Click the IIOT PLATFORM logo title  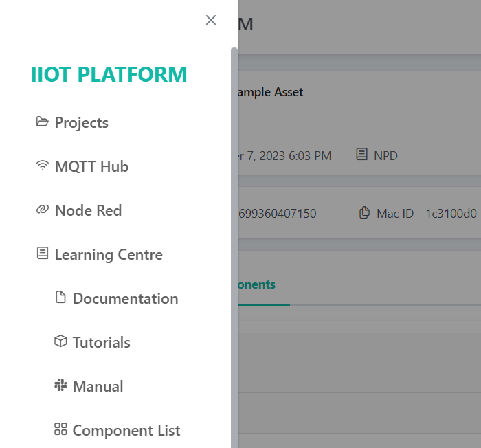point(109,75)
